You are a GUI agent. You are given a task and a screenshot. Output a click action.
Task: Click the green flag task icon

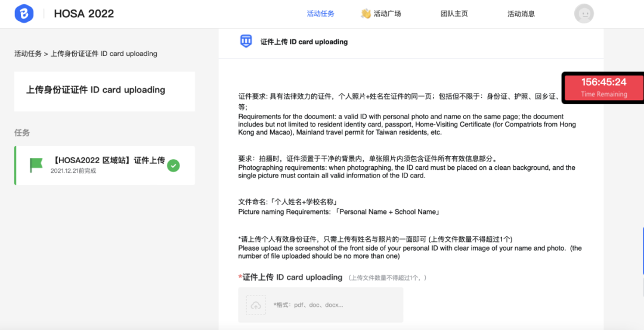click(36, 165)
